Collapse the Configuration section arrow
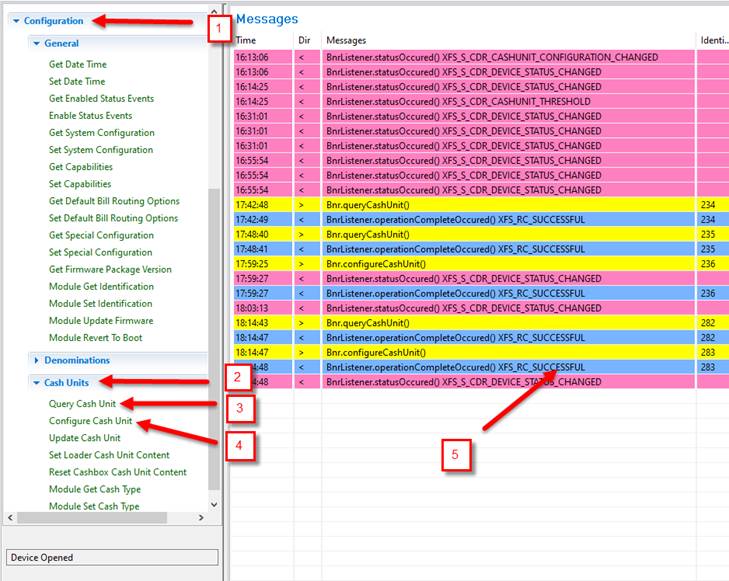 click(x=16, y=21)
